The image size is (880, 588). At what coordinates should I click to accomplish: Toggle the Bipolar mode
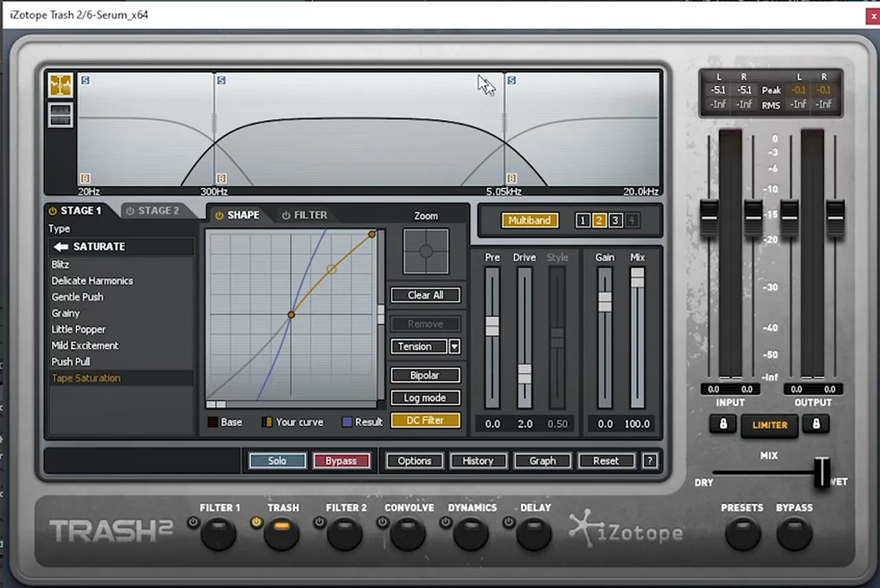tap(426, 376)
